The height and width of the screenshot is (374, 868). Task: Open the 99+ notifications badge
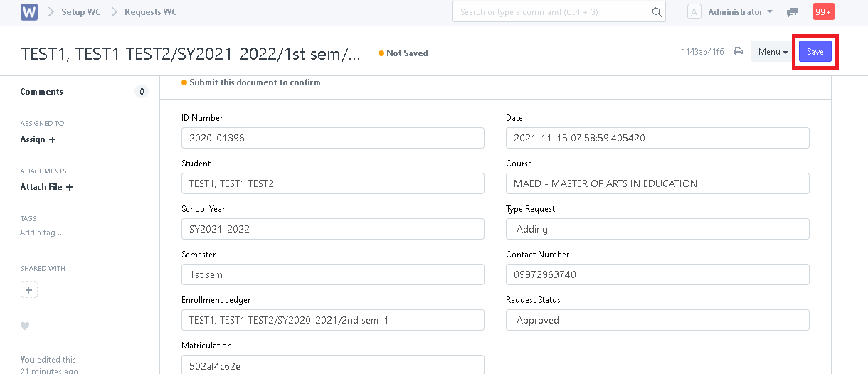click(x=823, y=12)
